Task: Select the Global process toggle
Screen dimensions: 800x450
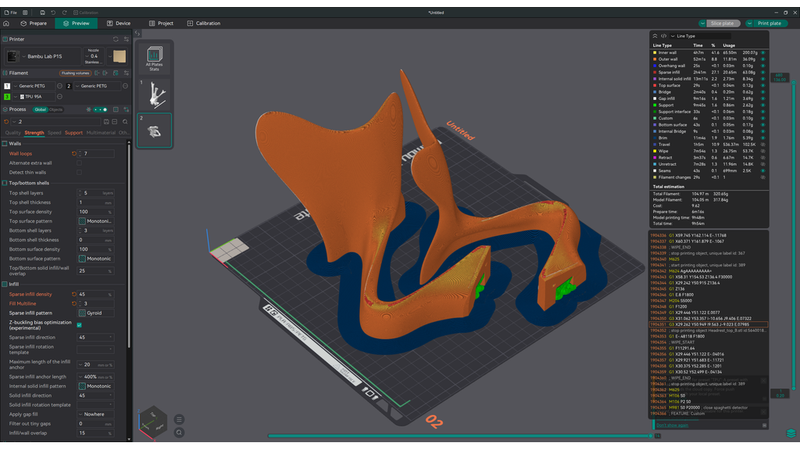Action: click(x=40, y=110)
